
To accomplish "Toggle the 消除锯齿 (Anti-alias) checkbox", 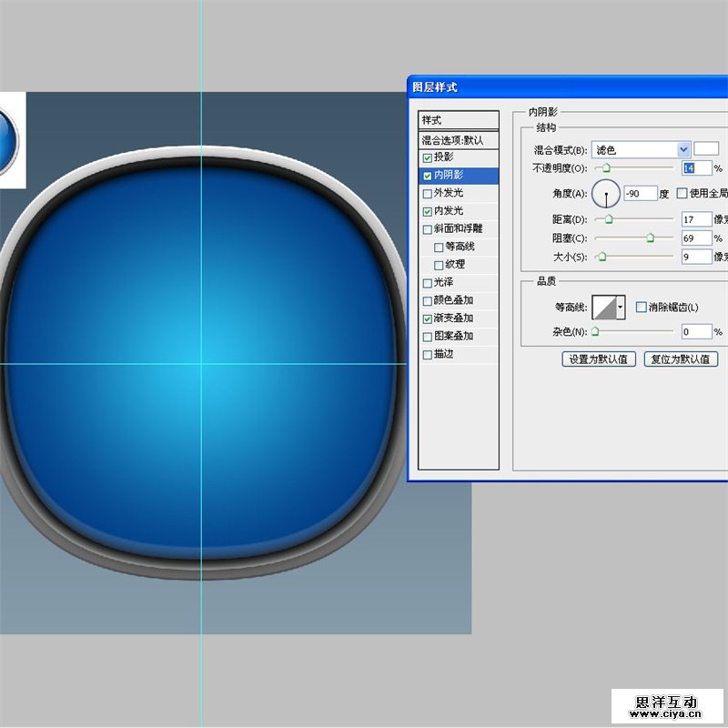I will point(642,308).
